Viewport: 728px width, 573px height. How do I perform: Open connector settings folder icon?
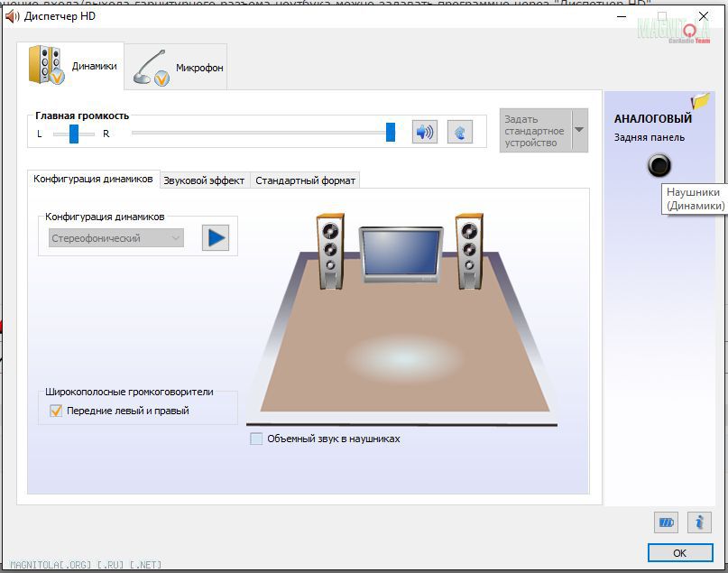coord(700,101)
